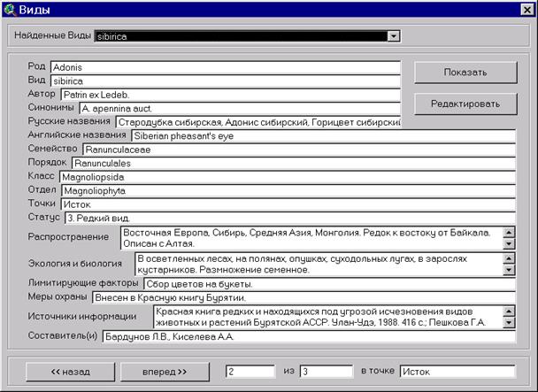
Task: Click the Английские названия field
Action: [x=322, y=136]
